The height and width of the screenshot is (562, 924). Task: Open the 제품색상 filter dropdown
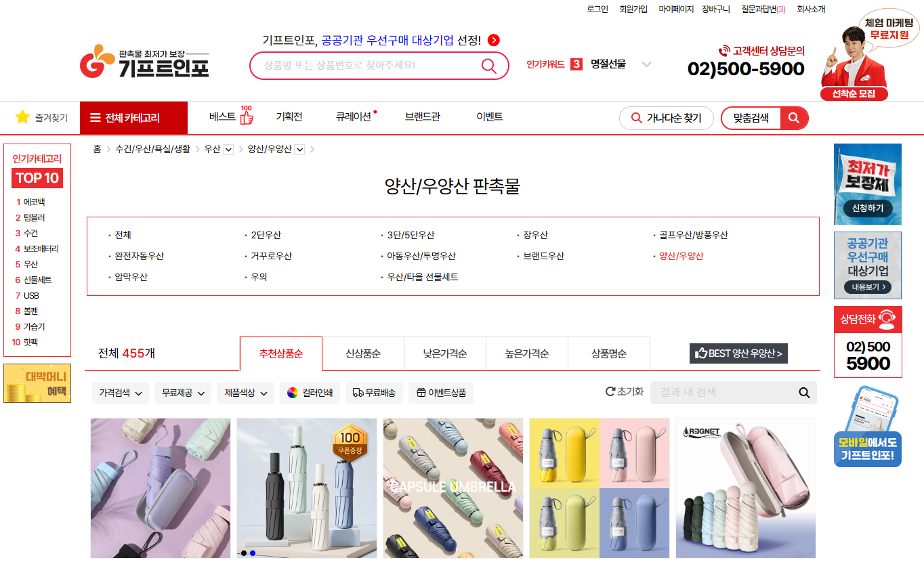click(x=245, y=393)
